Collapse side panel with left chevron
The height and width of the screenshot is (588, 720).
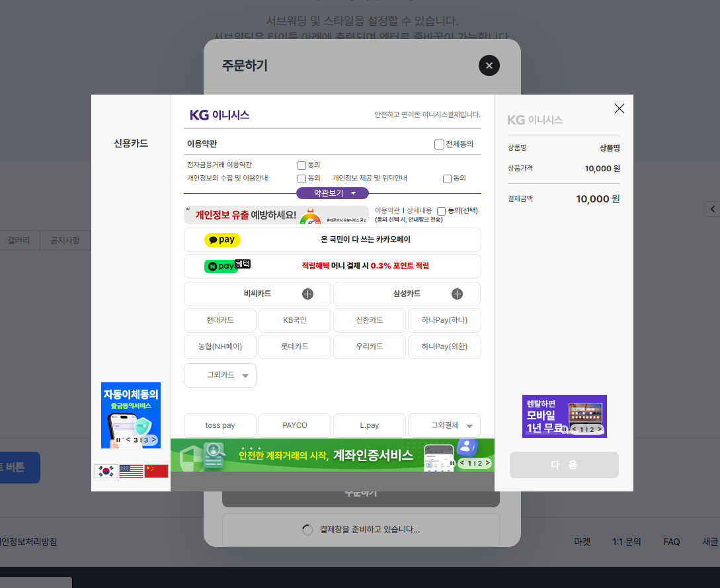point(712,209)
